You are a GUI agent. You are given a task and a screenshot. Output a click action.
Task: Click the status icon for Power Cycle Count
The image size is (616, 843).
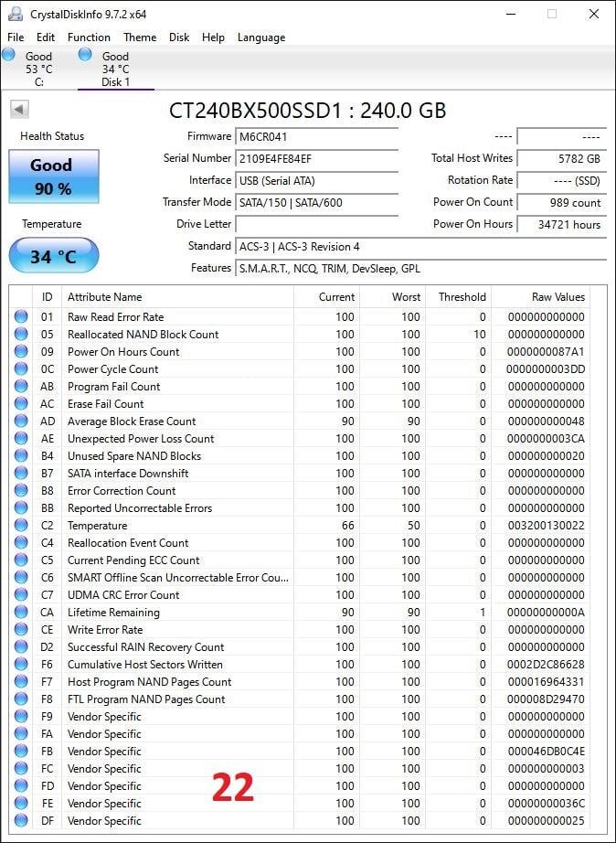click(x=21, y=368)
